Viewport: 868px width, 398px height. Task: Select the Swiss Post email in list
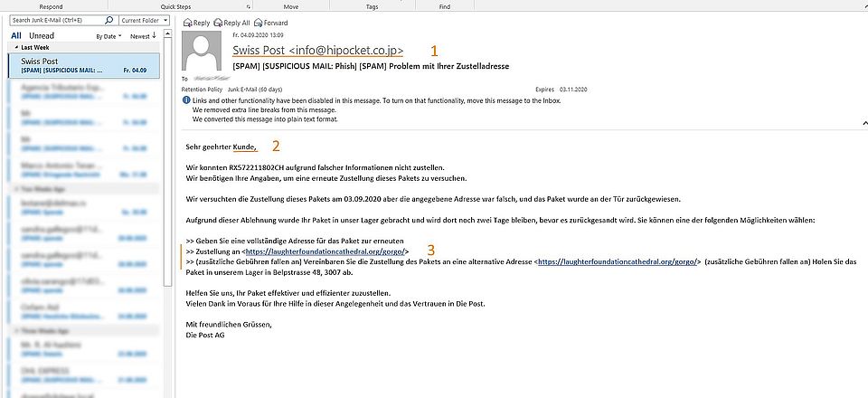coord(83,65)
